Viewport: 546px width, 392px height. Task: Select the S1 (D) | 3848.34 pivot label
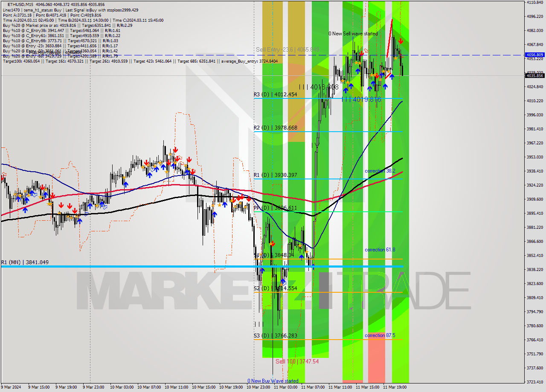click(x=274, y=255)
